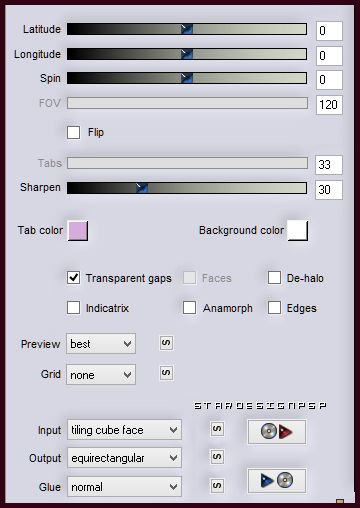360x508 pixels.
Task: Uncheck the Transparent gaps checkbox
Action: click(x=73, y=277)
